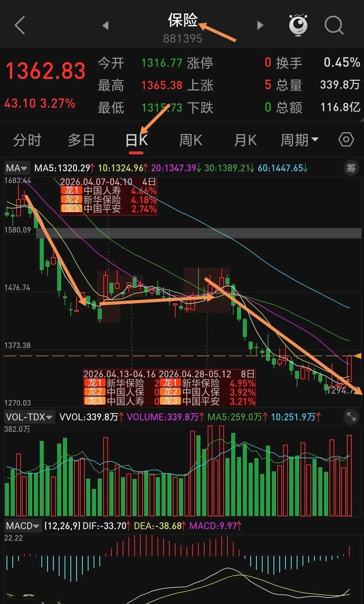
Task: Open 新华保险 in 04.28-05.12 leader box
Action: [201, 383]
